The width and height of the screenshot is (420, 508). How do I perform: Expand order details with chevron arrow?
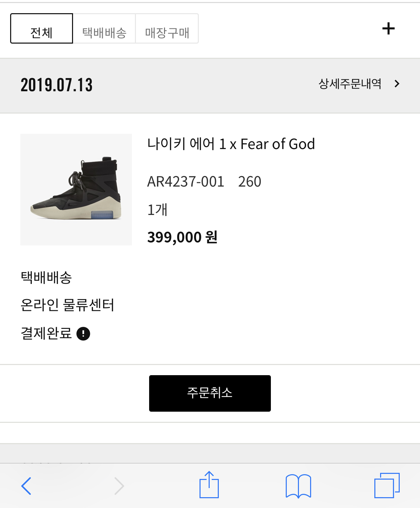tap(397, 84)
